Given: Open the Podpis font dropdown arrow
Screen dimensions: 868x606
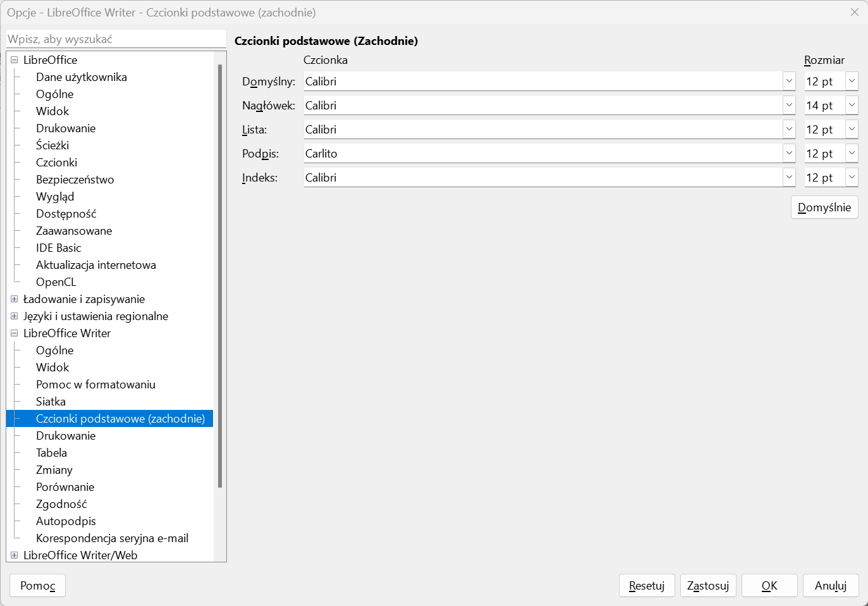Looking at the screenshot, I should click(x=789, y=153).
